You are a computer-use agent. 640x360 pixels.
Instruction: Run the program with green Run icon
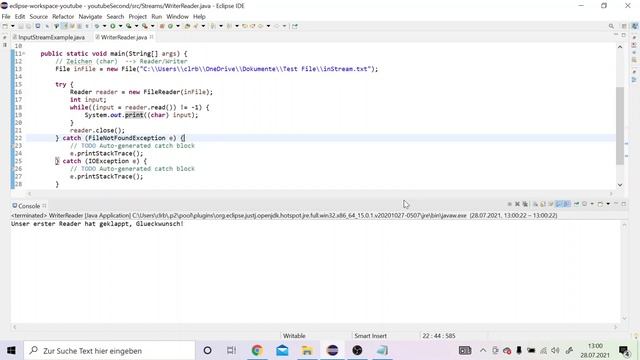tap(113, 26)
